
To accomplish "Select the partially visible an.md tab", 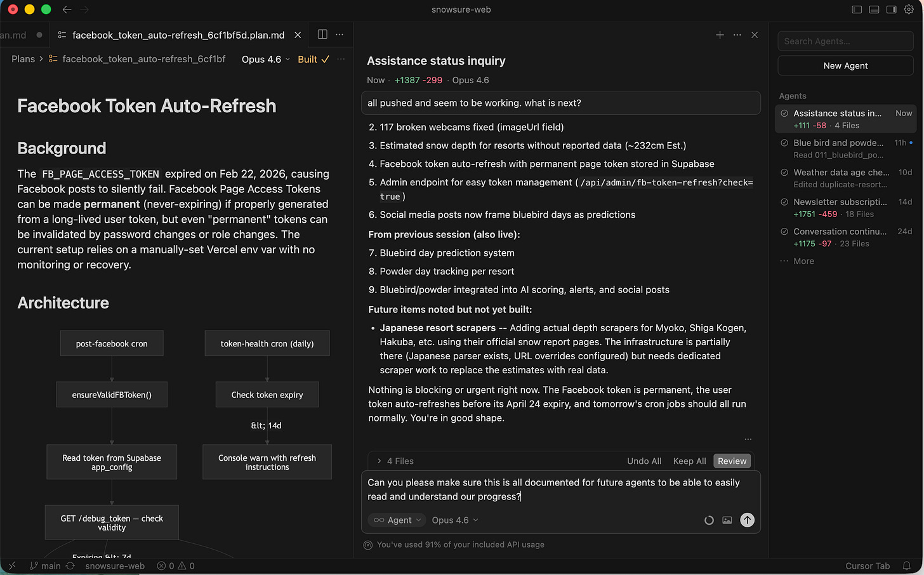I will (x=22, y=35).
